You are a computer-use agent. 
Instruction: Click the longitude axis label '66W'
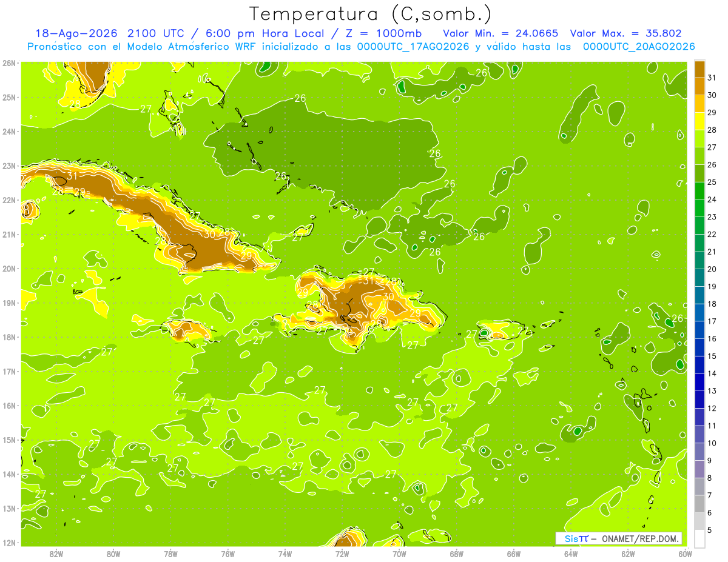pos(514,554)
